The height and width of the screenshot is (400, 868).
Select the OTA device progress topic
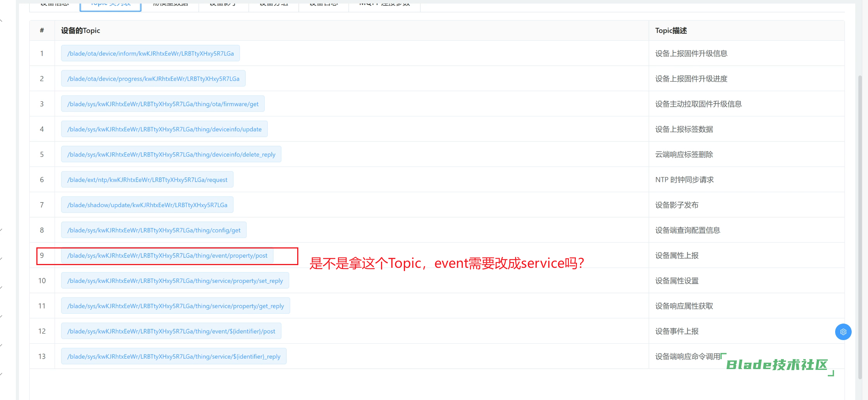tap(153, 79)
